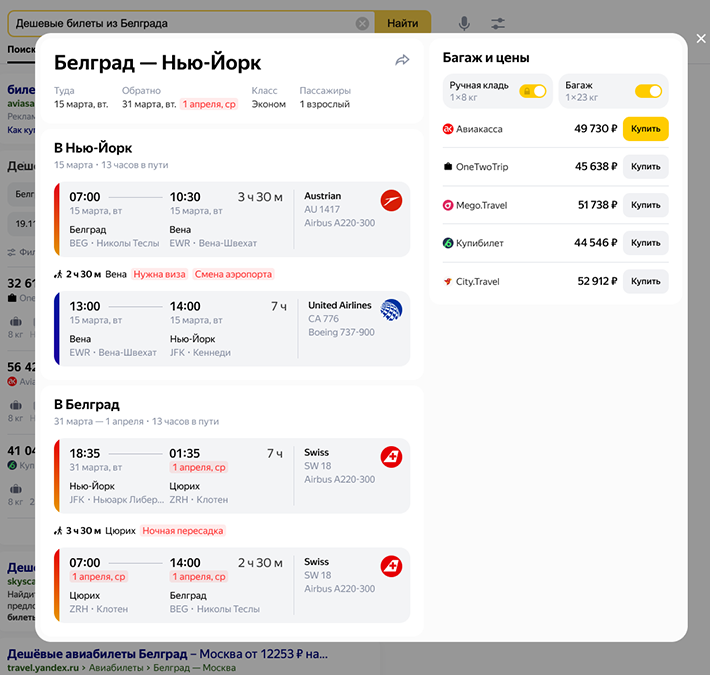Screen dimensions: 710x675
Task: Select the 13:00 Вена–Нью-Йорк flight card
Action: pyautogui.click(x=232, y=329)
